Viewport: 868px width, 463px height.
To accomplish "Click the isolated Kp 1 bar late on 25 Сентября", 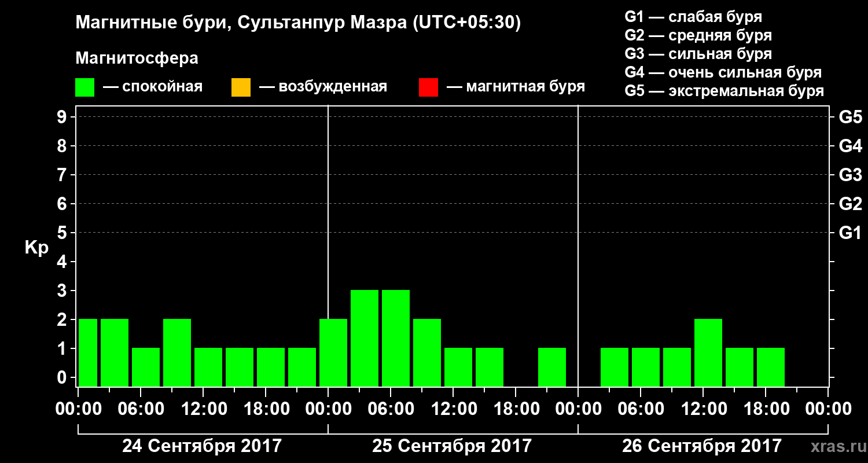I will [x=552, y=367].
